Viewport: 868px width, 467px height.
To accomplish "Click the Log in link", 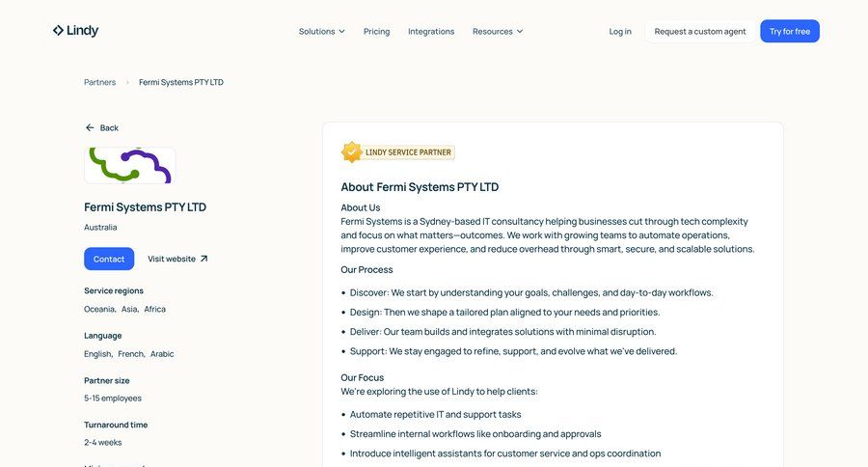I will tap(620, 32).
